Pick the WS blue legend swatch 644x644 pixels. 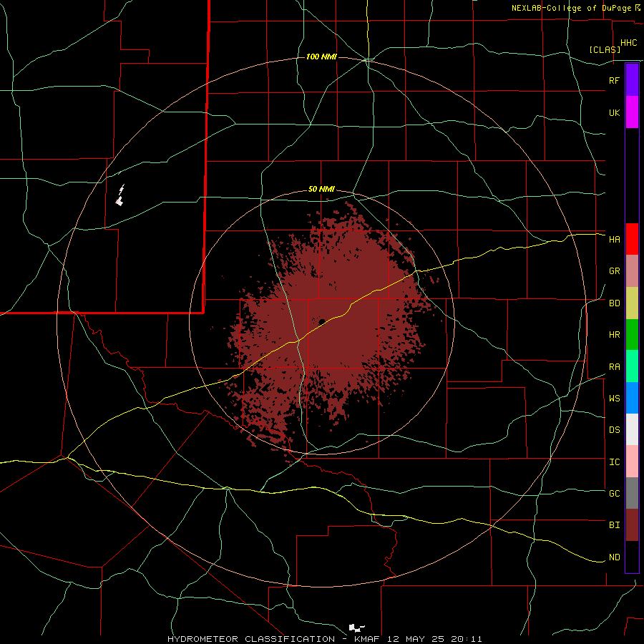[x=632, y=398]
